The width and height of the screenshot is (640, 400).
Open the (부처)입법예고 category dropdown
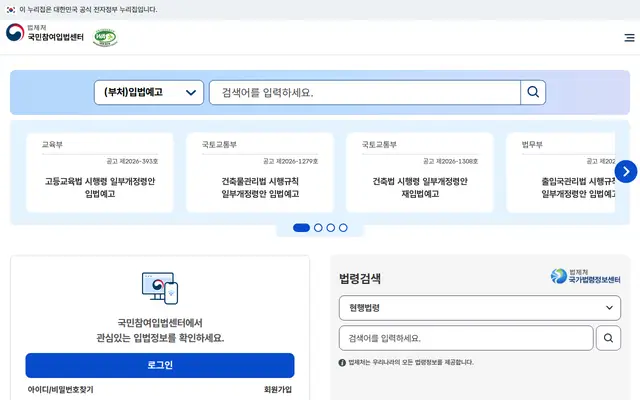point(149,92)
